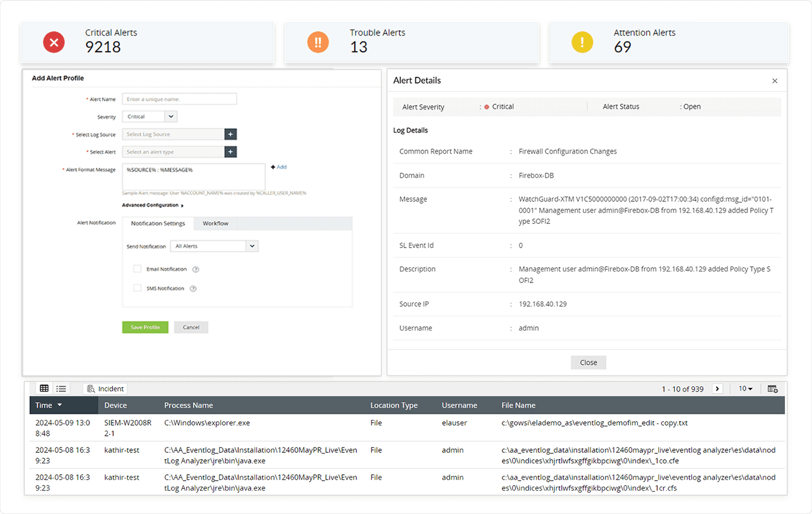This screenshot has width=812, height=514.
Task: Click the Trouble Alerts warning icon
Action: pos(318,42)
